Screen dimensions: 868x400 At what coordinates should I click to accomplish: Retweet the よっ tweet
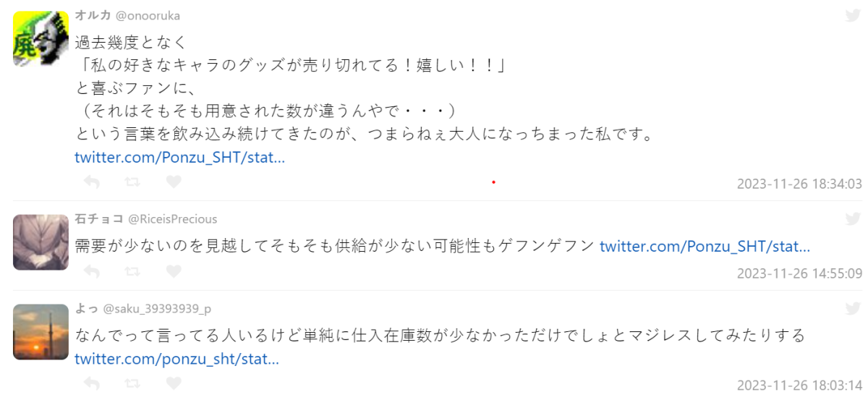132,383
